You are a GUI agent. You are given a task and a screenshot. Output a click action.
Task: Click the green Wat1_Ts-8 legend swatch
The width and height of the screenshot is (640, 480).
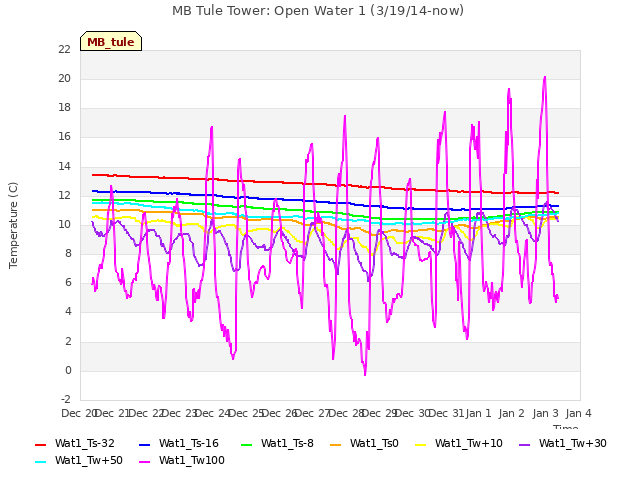[x=247, y=444]
